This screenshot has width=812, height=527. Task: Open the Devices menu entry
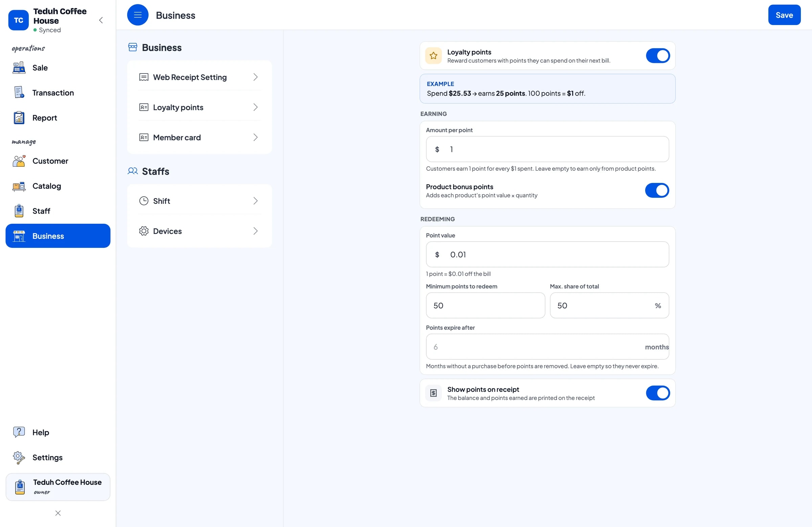coord(199,231)
